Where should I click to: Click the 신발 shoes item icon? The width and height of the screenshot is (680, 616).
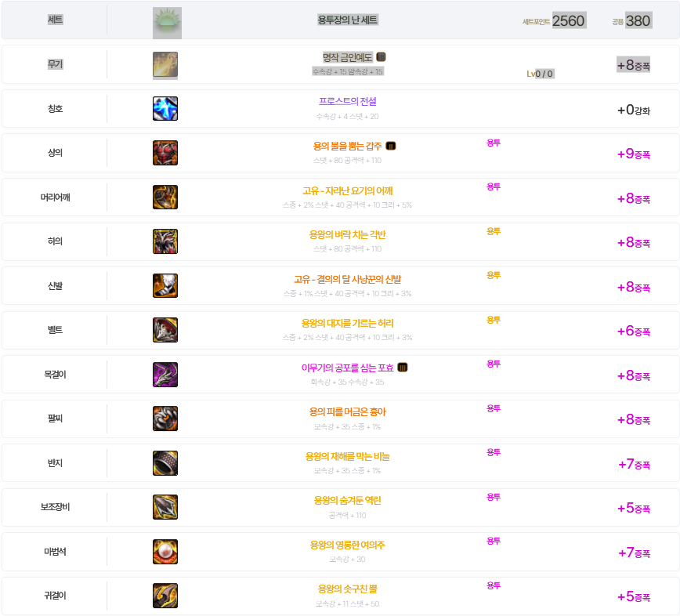tap(165, 286)
